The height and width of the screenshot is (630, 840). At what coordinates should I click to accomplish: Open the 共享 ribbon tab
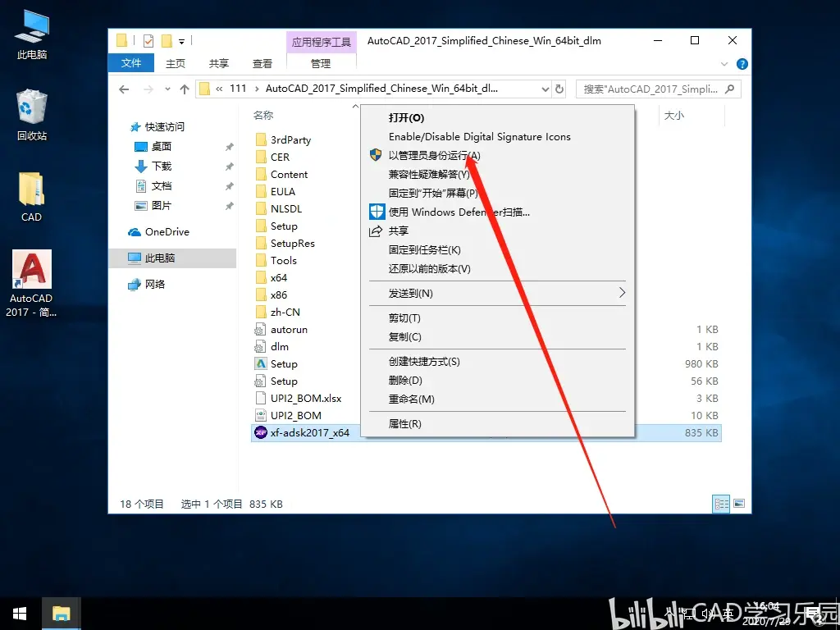[219, 63]
